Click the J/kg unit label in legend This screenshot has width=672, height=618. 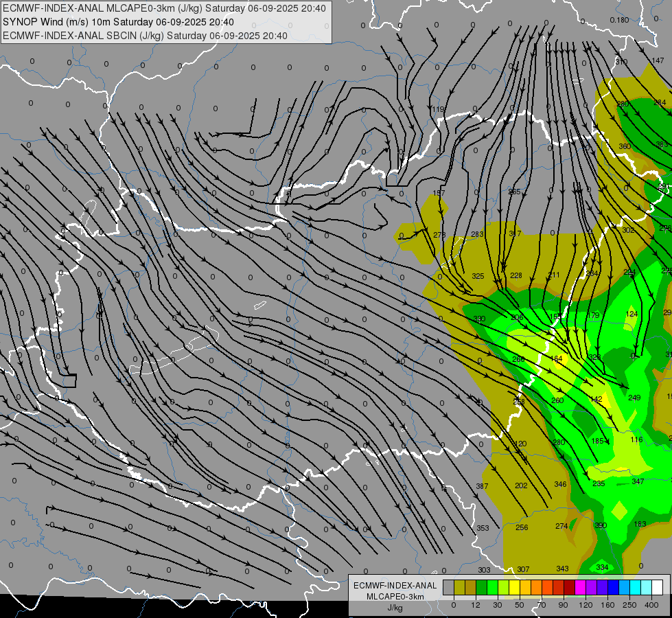coord(395,608)
